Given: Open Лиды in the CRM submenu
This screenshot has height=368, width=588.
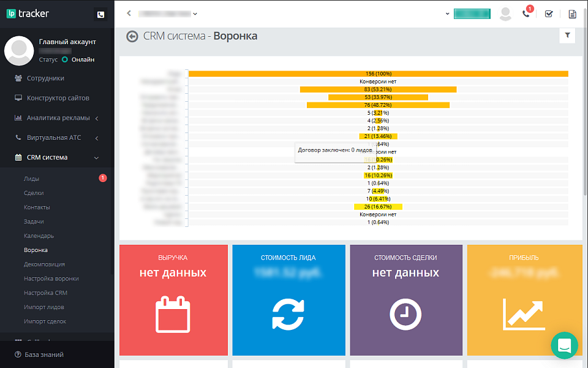Looking at the screenshot, I should coord(32,178).
